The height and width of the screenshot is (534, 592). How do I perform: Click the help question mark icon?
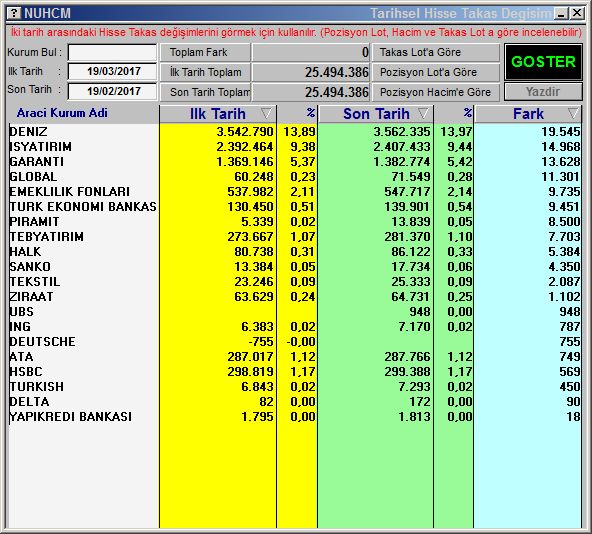[14, 13]
